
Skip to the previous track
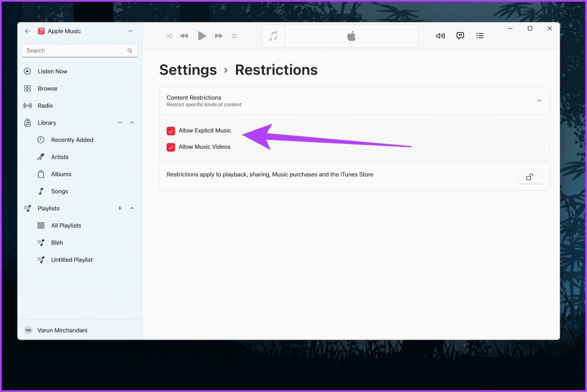(x=184, y=36)
